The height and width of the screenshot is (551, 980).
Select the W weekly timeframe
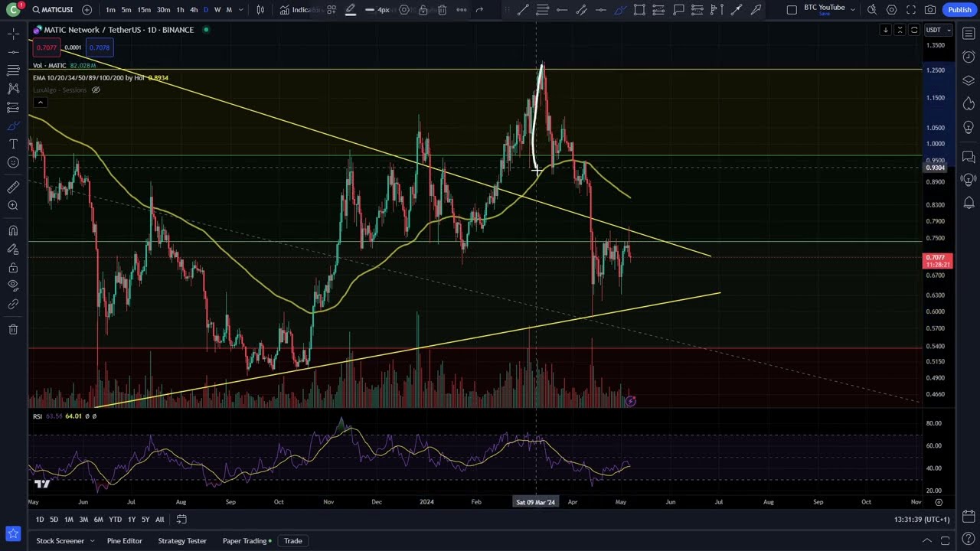tap(217, 10)
